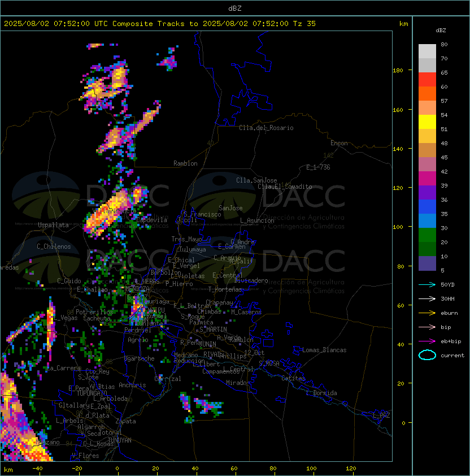Click the 'km' label in header right

click(x=403, y=24)
